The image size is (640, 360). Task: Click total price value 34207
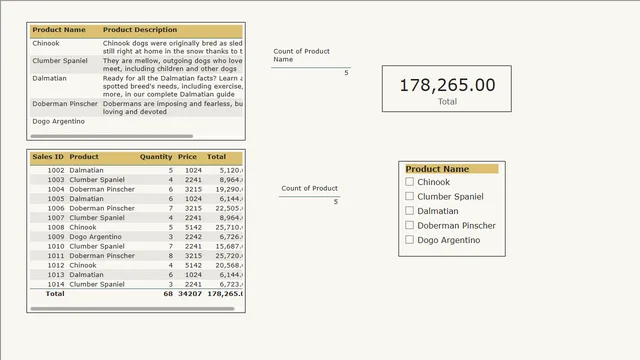[190, 294]
